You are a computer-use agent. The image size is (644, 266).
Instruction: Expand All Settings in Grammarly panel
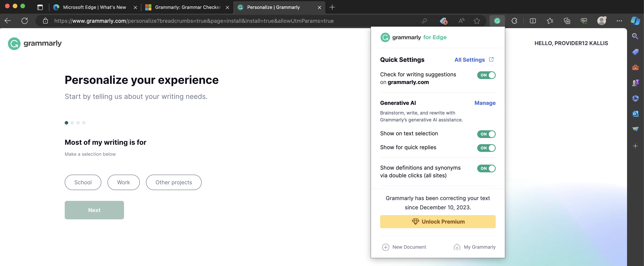[473, 60]
